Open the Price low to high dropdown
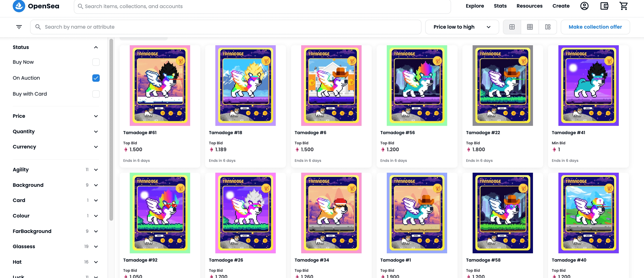Screen dimensions: 644x278 462,27
